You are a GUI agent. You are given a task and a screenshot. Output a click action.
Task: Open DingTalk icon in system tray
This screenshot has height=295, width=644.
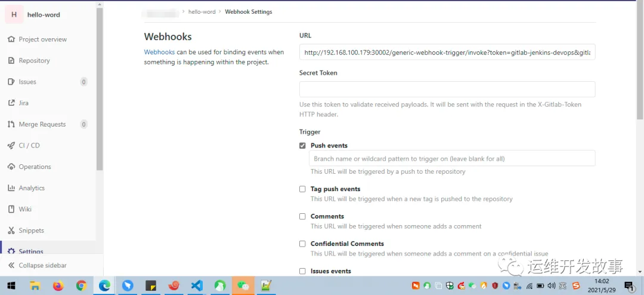(506, 285)
